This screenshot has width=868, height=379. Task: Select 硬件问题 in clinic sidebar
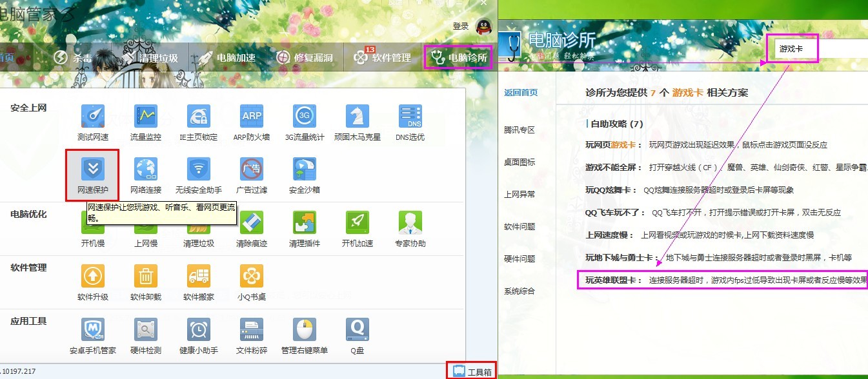[x=520, y=258]
